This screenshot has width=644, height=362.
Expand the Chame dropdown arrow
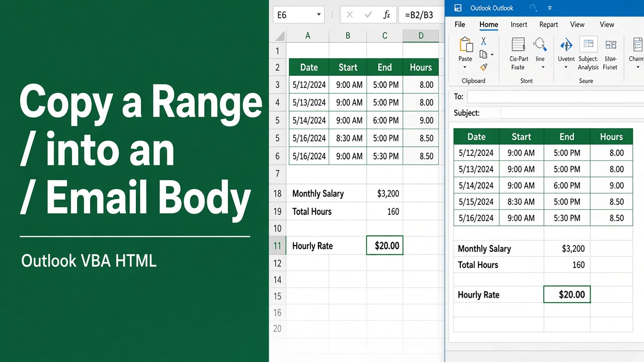coord(637,67)
